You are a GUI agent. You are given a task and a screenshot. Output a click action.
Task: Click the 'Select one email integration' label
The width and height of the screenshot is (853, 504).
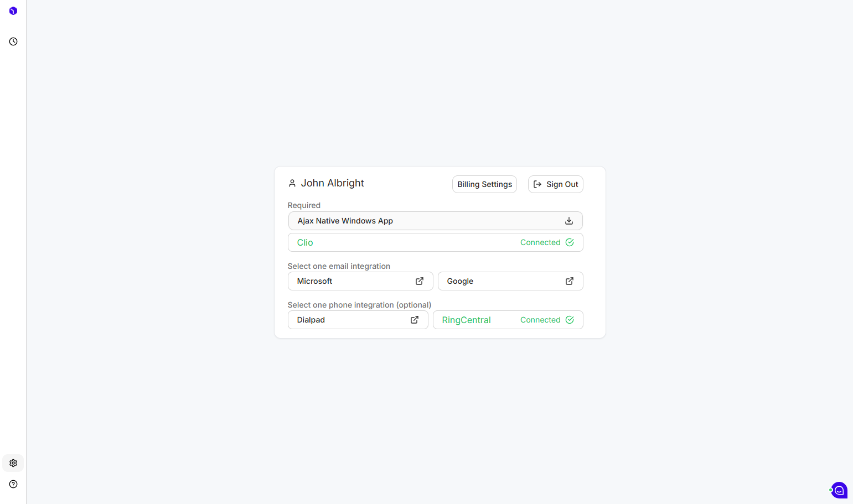[339, 266]
